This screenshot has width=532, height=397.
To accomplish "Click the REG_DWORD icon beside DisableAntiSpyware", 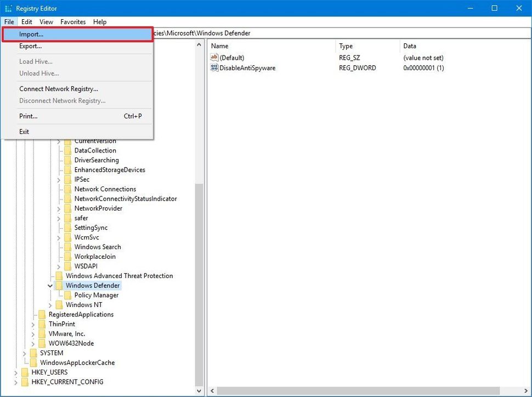I will [214, 68].
